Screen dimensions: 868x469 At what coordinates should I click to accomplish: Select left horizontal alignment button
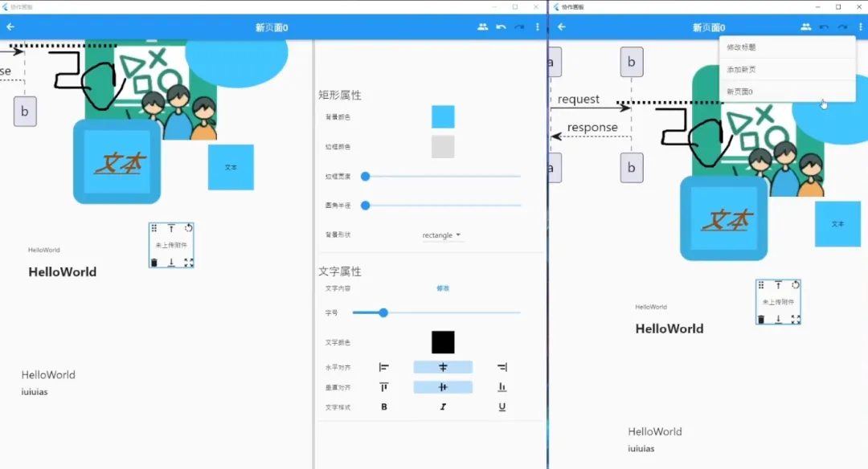[384, 367]
